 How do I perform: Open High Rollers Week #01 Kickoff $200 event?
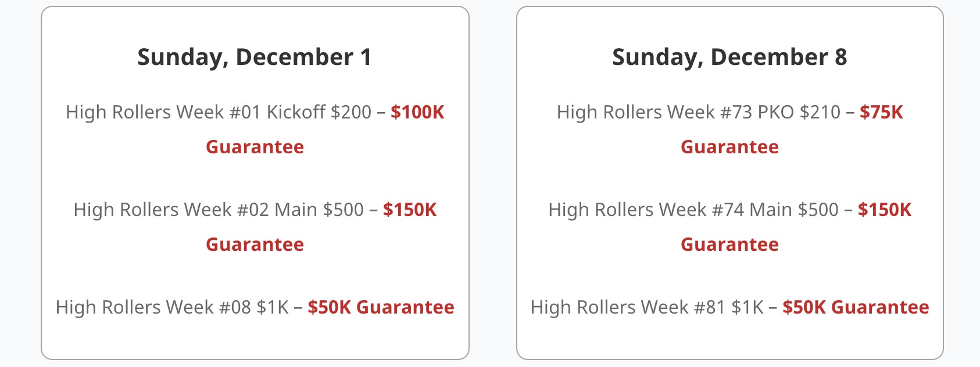click(x=218, y=112)
